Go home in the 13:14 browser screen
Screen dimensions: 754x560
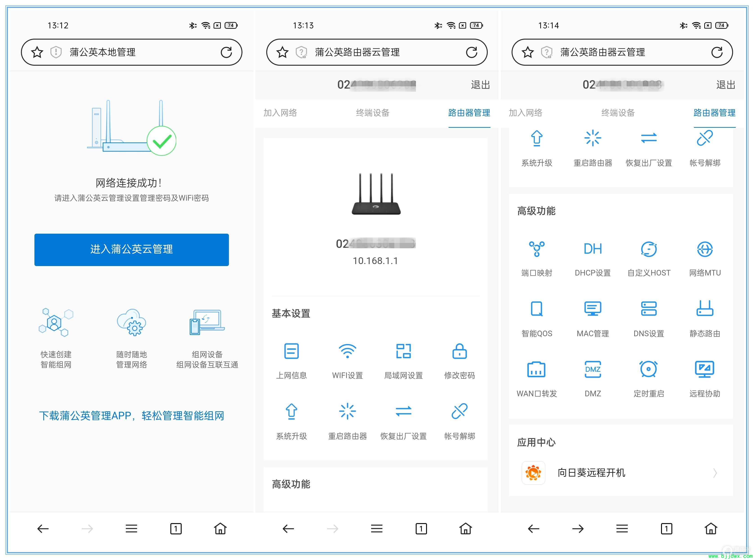tap(711, 529)
